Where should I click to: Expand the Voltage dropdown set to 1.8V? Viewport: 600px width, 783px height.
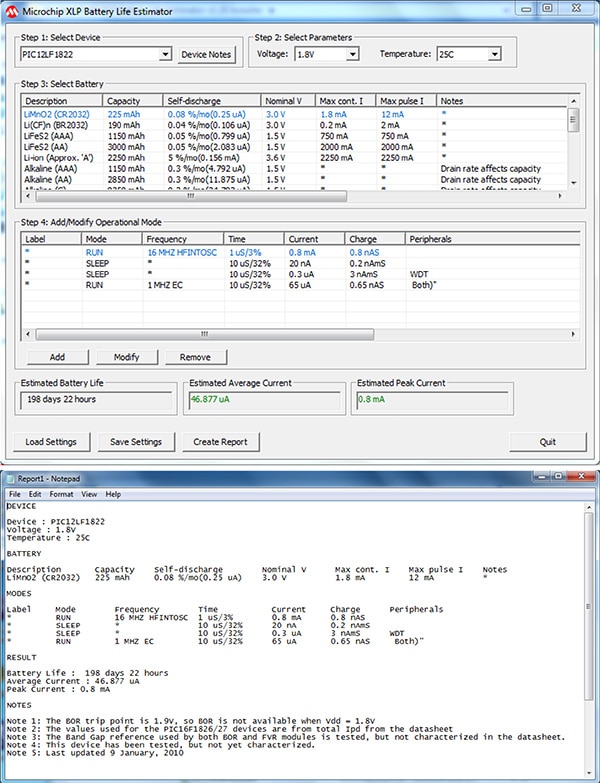click(352, 54)
